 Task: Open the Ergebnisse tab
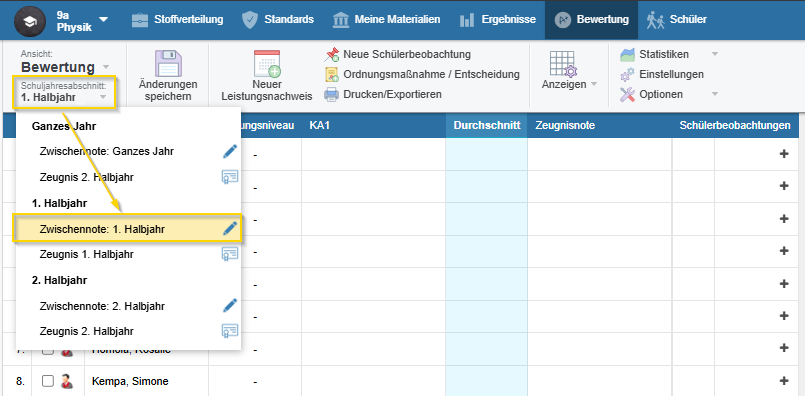pos(497,20)
